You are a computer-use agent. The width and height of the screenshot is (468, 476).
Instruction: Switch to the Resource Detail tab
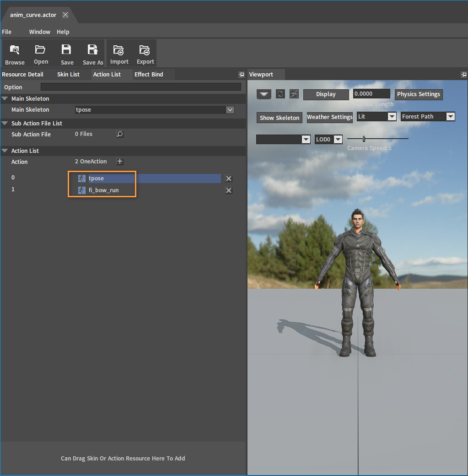pos(23,74)
